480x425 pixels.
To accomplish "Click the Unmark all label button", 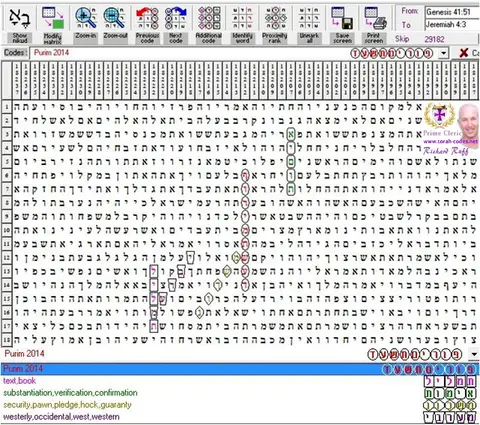I will click(x=309, y=38).
